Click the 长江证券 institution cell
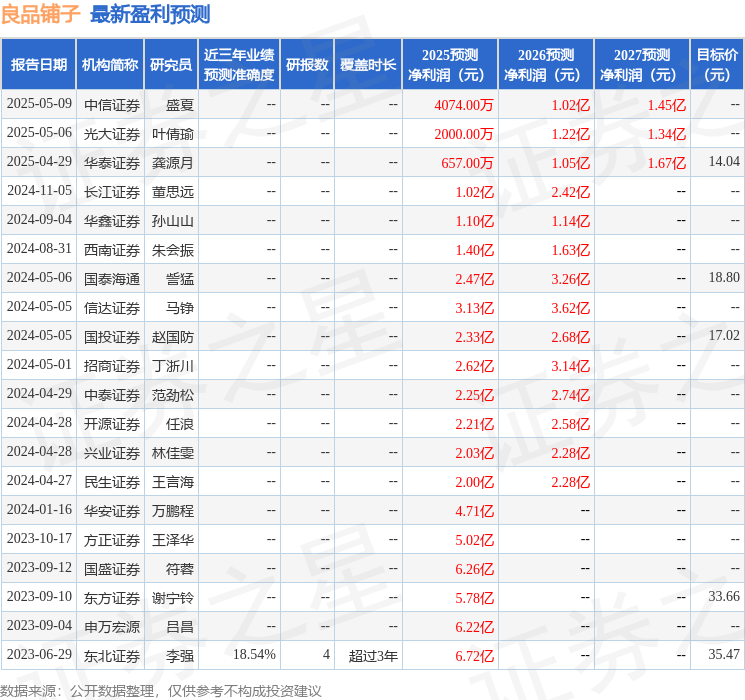Image resolution: width=745 pixels, height=700 pixels. click(112, 192)
